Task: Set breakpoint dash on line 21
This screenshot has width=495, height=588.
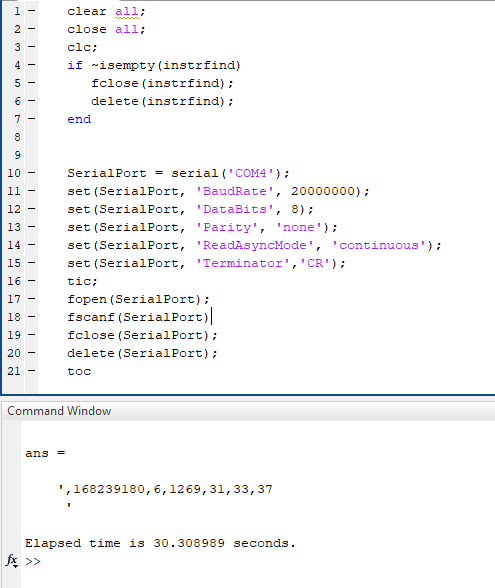Action: tap(32, 371)
